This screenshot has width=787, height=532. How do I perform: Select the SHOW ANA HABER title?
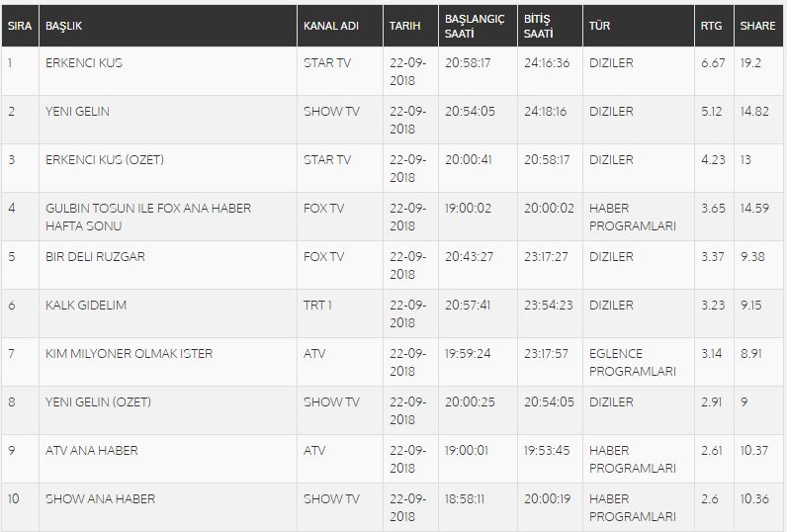click(x=101, y=499)
